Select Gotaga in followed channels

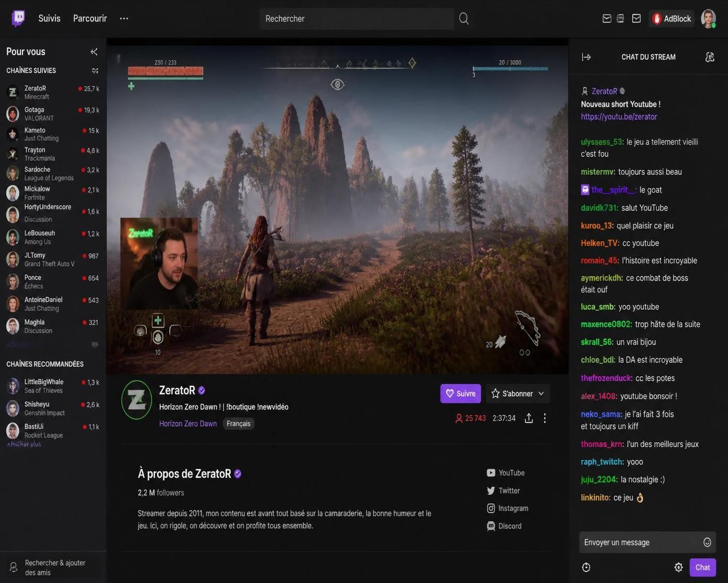point(52,114)
